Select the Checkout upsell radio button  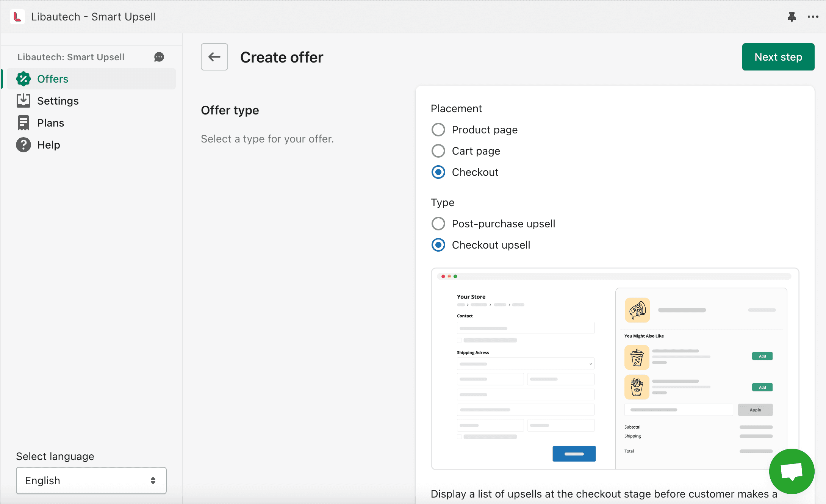click(438, 245)
